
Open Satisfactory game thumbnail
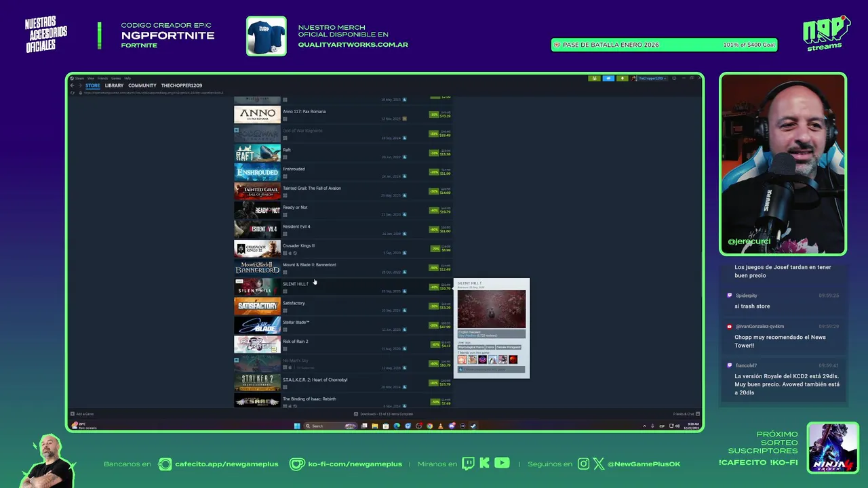257,306
